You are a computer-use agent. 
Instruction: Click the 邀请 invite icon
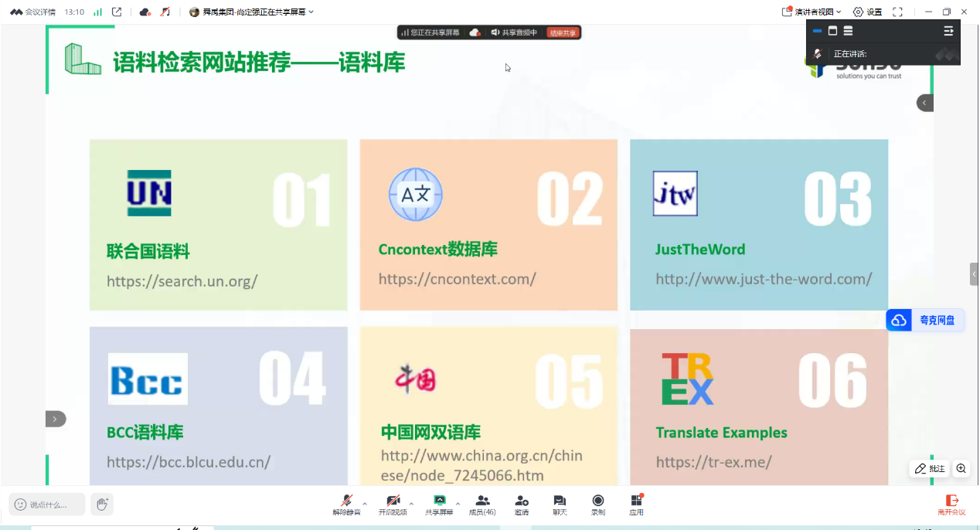tap(522, 505)
